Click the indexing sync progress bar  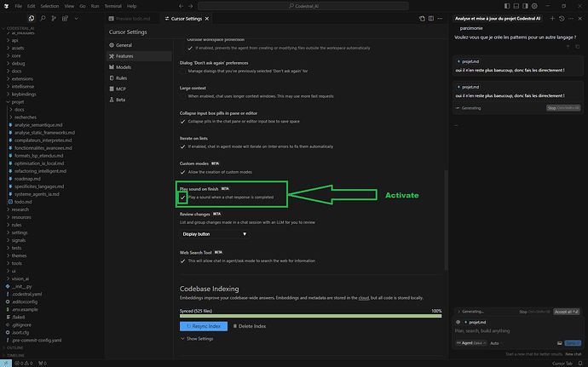tap(310, 316)
